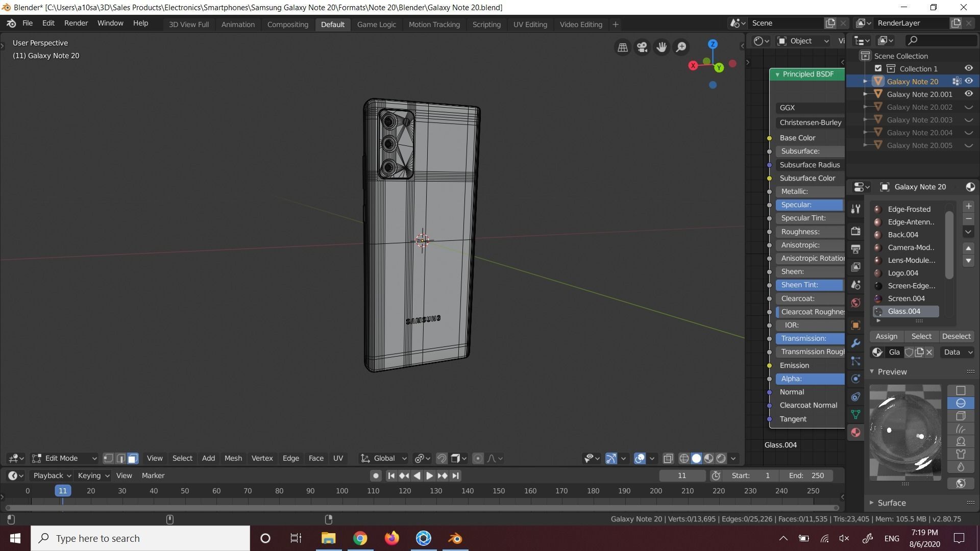Open the Render properties tab
This screenshot has height=551, width=980.
click(x=856, y=231)
